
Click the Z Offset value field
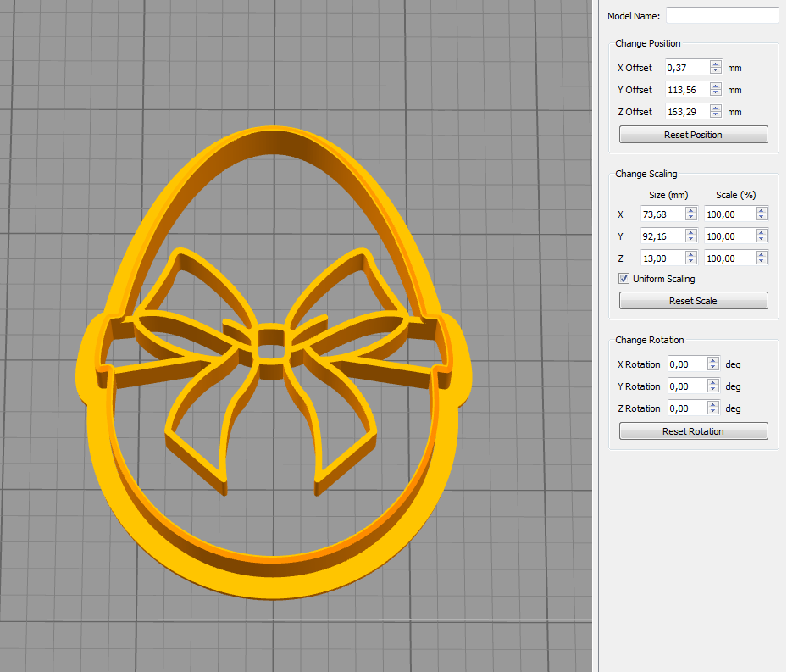click(x=686, y=112)
